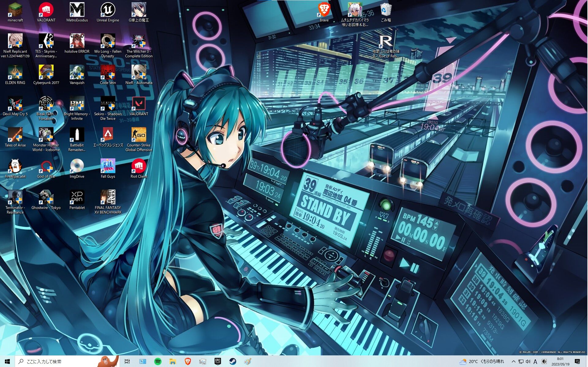Toggle the IME input mode 'A' indicator

pyautogui.click(x=535, y=361)
